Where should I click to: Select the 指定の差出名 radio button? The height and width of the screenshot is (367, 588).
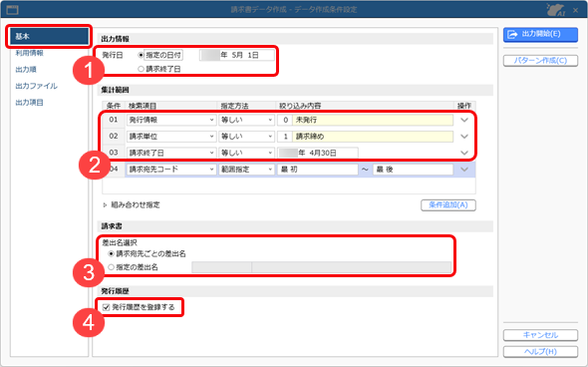pos(111,267)
